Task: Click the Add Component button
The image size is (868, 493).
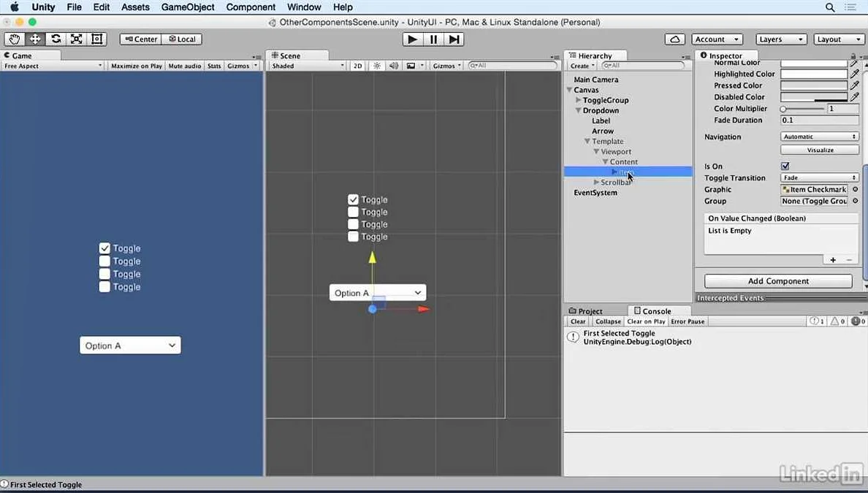Action: [777, 280]
